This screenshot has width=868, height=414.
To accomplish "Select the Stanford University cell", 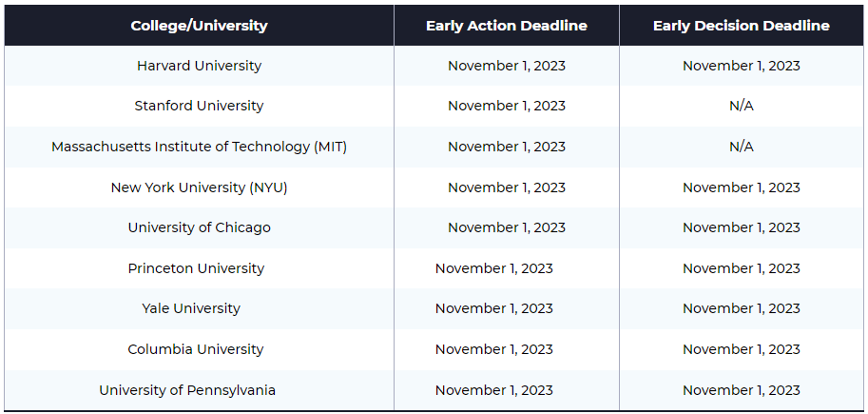I will pos(199,106).
